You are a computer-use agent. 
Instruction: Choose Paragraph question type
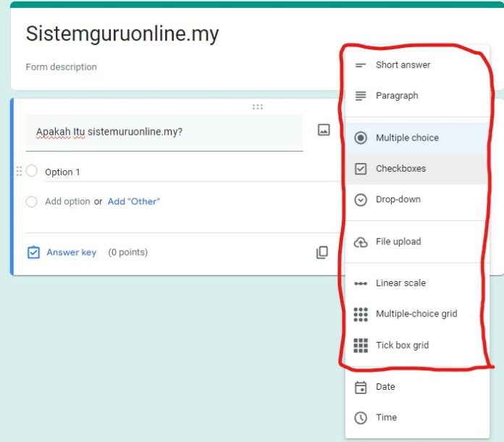(x=417, y=96)
